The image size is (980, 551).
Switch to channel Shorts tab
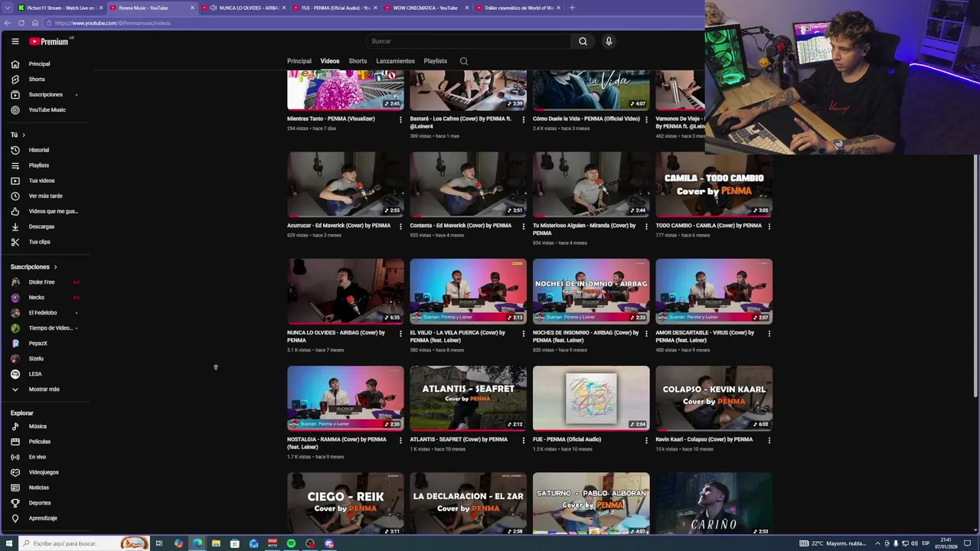pos(358,61)
